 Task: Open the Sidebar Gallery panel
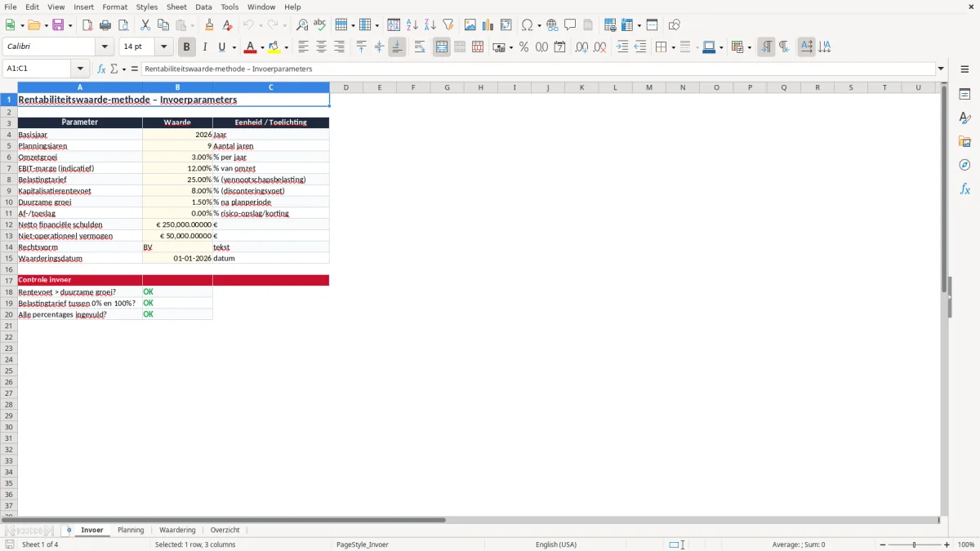click(964, 142)
